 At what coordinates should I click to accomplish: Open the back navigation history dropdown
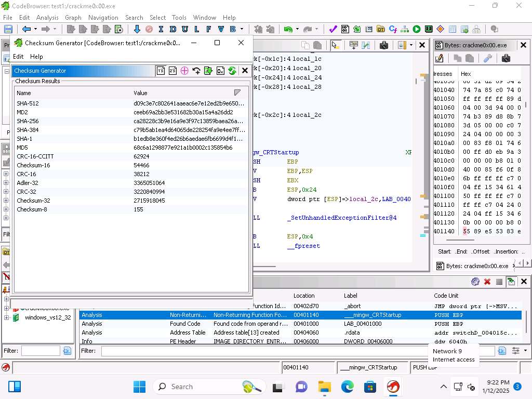coord(35,30)
